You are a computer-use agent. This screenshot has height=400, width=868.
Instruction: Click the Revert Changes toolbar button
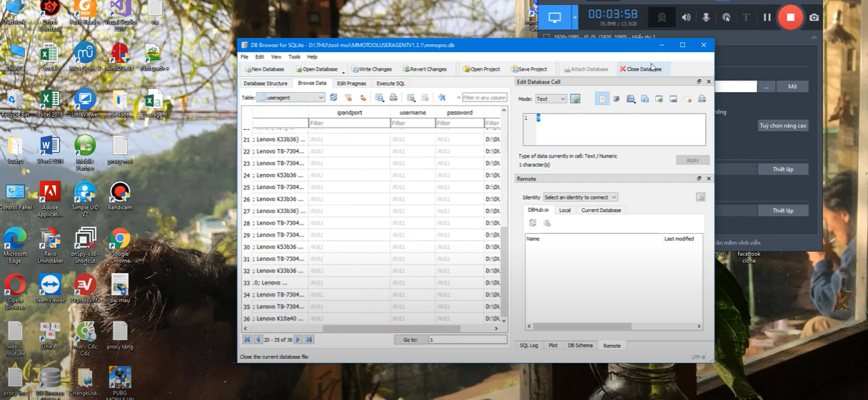tap(425, 69)
